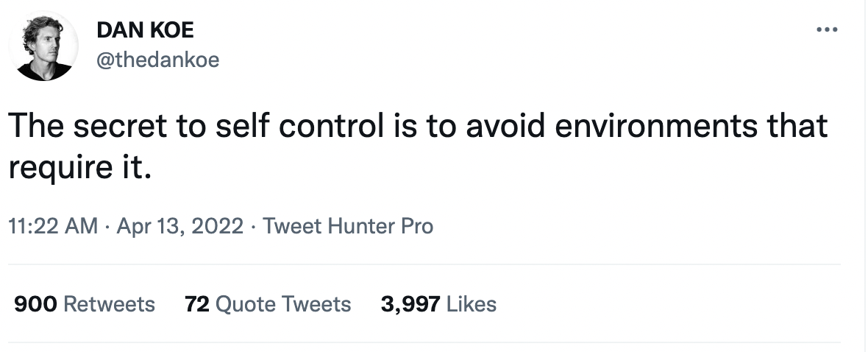Click the word "Pro" in the source label
Image resolution: width=868 pixels, height=352 pixels.
point(417,226)
